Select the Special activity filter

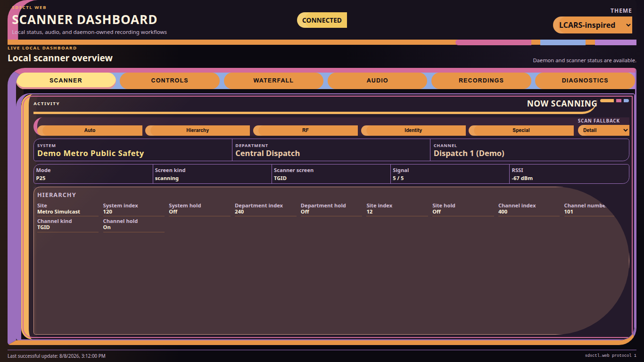(521, 131)
